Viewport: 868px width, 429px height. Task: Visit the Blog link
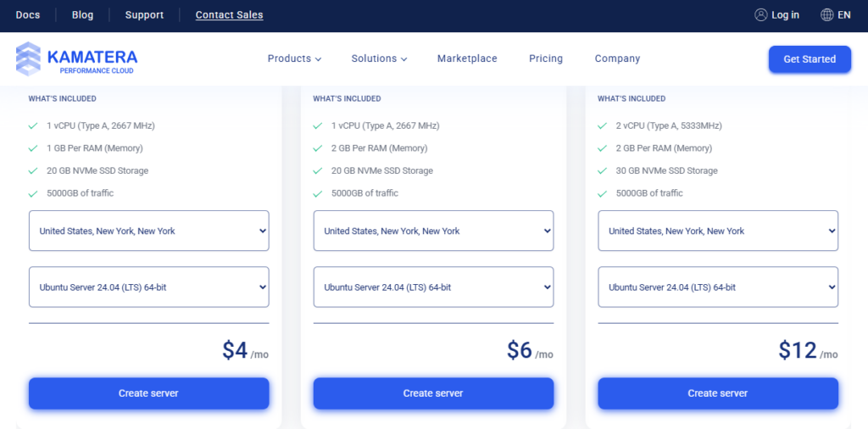[x=83, y=15]
